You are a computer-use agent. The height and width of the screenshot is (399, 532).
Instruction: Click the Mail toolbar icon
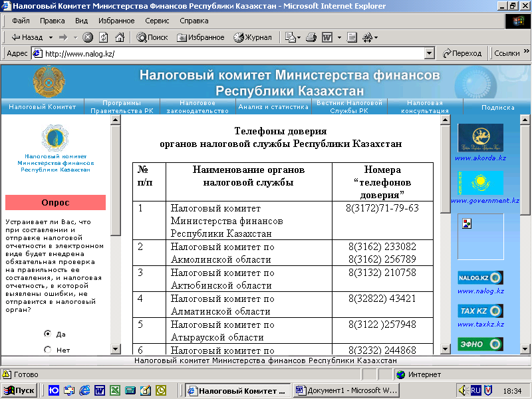(x=293, y=37)
